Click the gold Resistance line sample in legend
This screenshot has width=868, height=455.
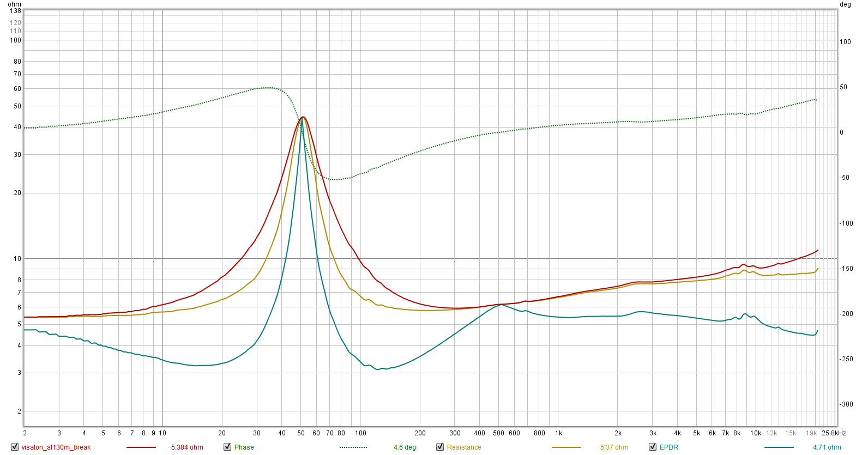tap(566, 447)
